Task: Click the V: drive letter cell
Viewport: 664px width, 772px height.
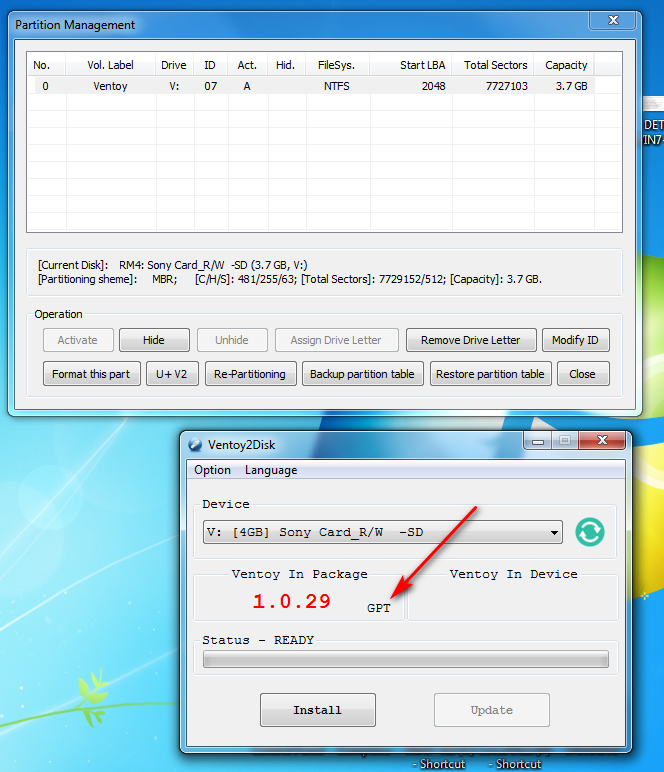Action: pyautogui.click(x=174, y=86)
